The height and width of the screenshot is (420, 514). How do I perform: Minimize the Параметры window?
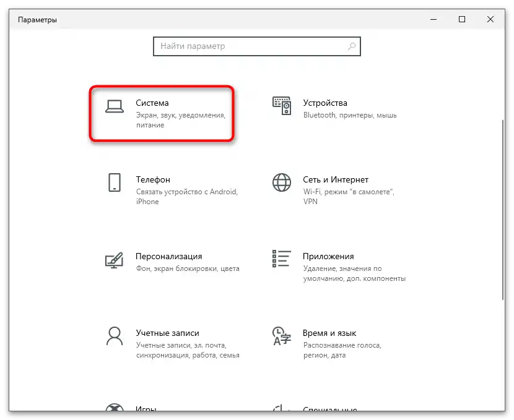pyautogui.click(x=433, y=19)
